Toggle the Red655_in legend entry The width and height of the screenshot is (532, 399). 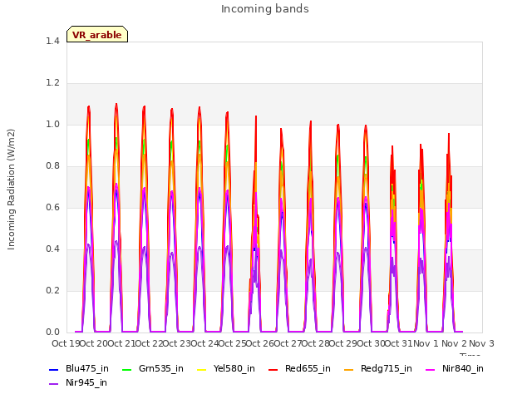(299, 369)
